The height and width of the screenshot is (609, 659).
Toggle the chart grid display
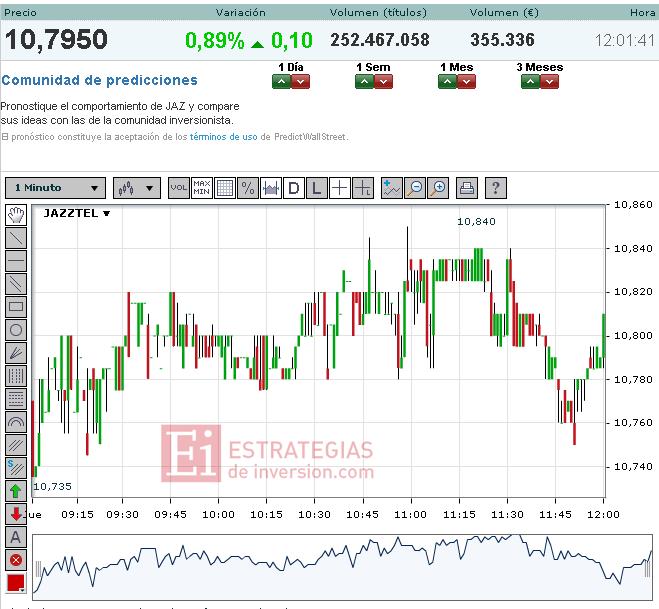(225, 187)
